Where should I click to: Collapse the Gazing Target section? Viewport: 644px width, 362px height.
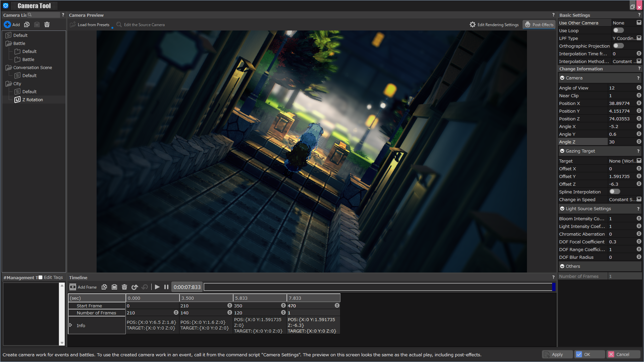click(x=562, y=151)
